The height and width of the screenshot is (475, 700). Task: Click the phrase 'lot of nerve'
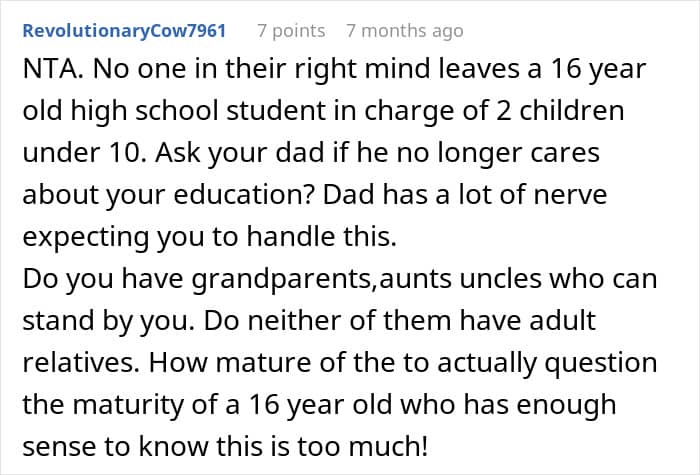point(533,195)
